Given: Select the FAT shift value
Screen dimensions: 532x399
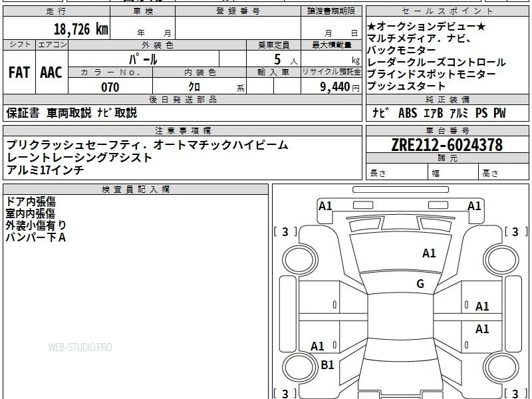Looking at the screenshot, I should [x=19, y=72].
